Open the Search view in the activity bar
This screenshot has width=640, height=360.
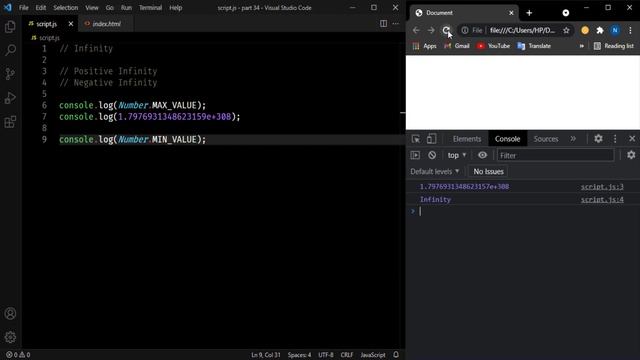tap(10, 50)
